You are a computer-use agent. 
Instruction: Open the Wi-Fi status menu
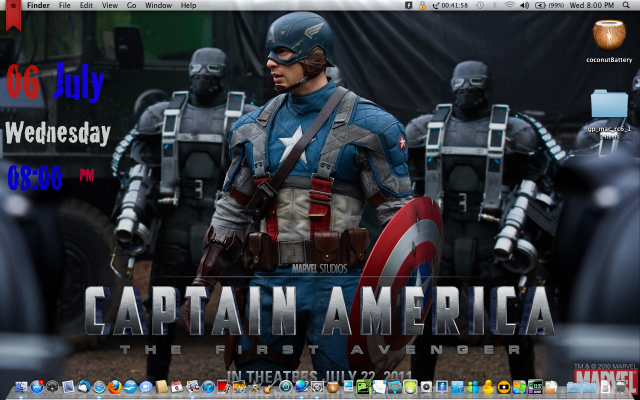click(509, 6)
